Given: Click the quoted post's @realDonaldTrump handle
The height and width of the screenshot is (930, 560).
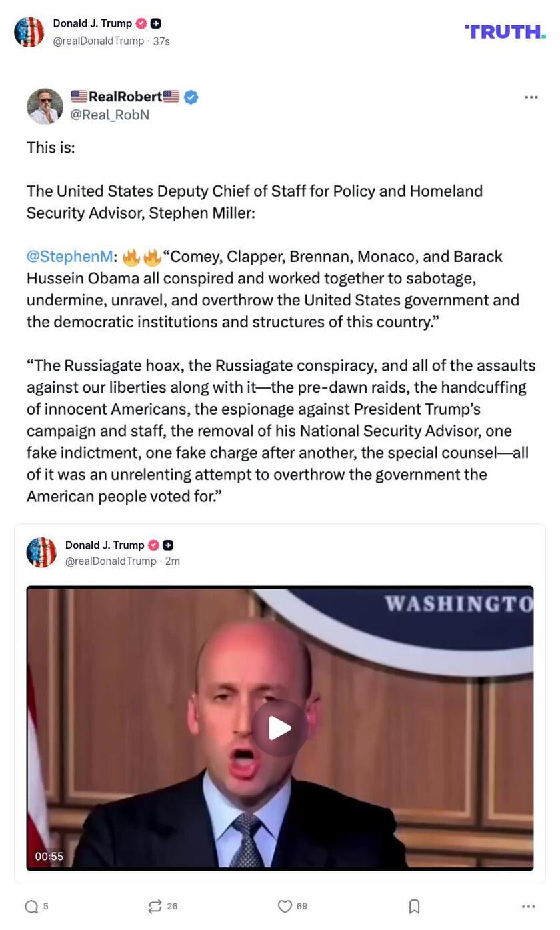Looking at the screenshot, I should click(x=111, y=561).
